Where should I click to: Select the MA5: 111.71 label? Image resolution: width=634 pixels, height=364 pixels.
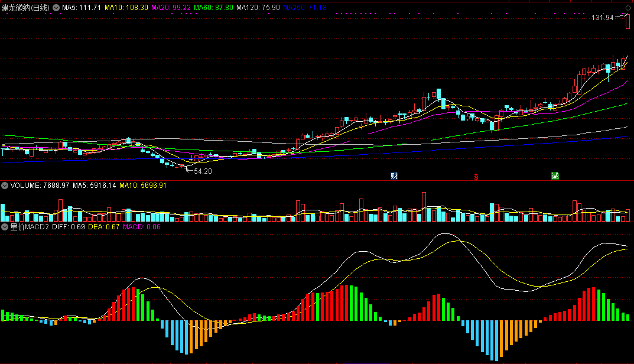[x=82, y=8]
